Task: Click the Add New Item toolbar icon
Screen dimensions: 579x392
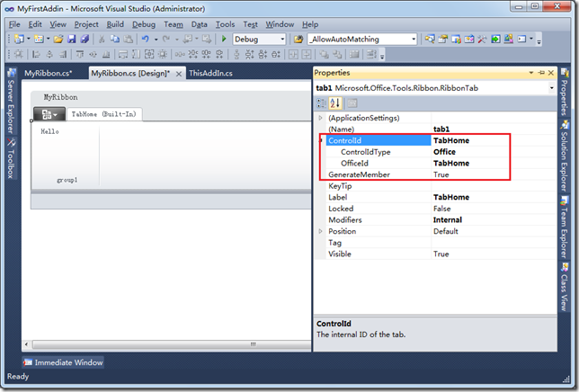Action: click(39, 39)
